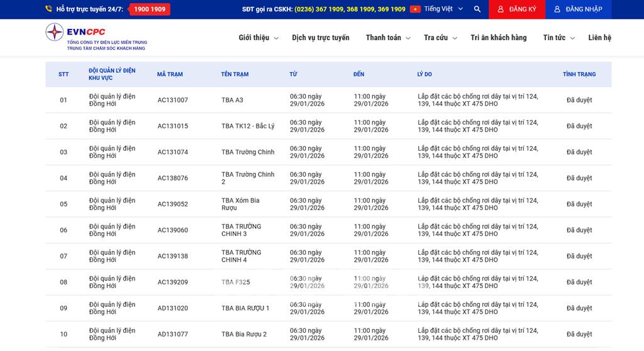This screenshot has width=644, height=351.
Task: Click the ĐĂNG NHẬP button
Action: coord(578,9)
